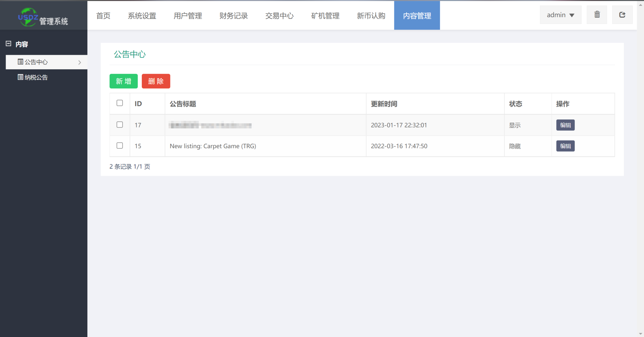Collapse the 内容 section minus icon
This screenshot has height=337, width=644.
8,44
